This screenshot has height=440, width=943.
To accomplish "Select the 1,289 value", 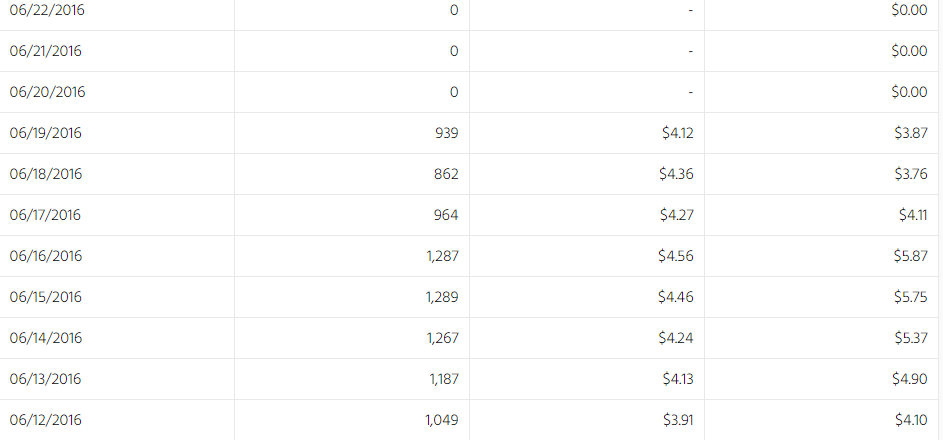I will (x=442, y=297).
